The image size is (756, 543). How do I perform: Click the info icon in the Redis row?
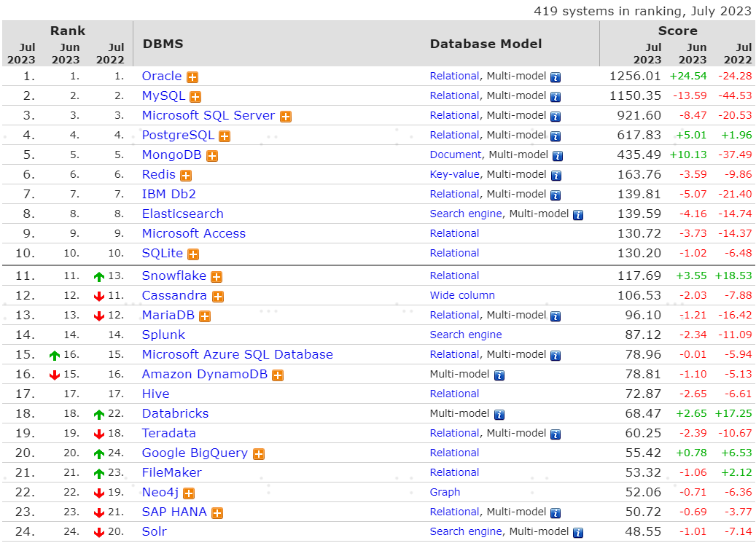pyautogui.click(x=556, y=176)
